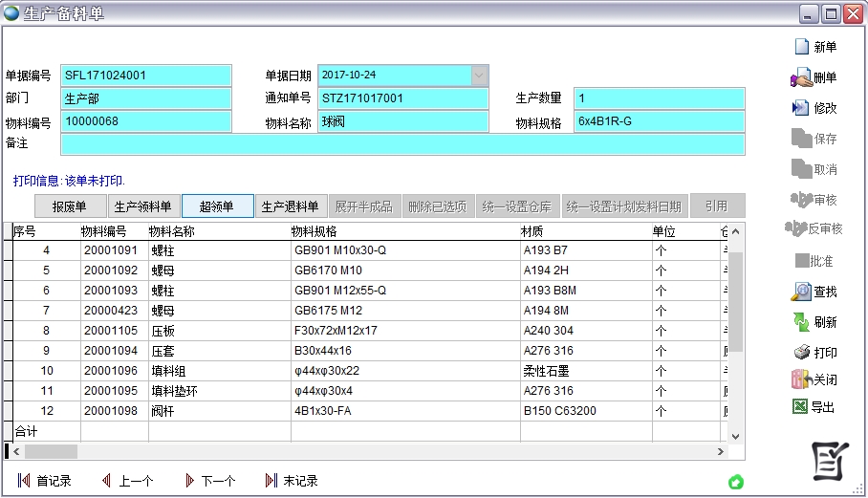The width and height of the screenshot is (868, 498).
Task: Open the 单据日期 date dropdown
Action: [x=480, y=75]
